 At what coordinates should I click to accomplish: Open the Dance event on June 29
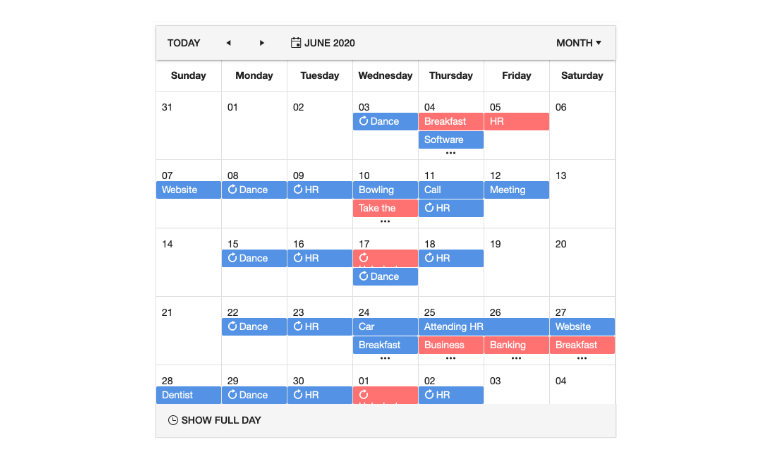(x=254, y=395)
